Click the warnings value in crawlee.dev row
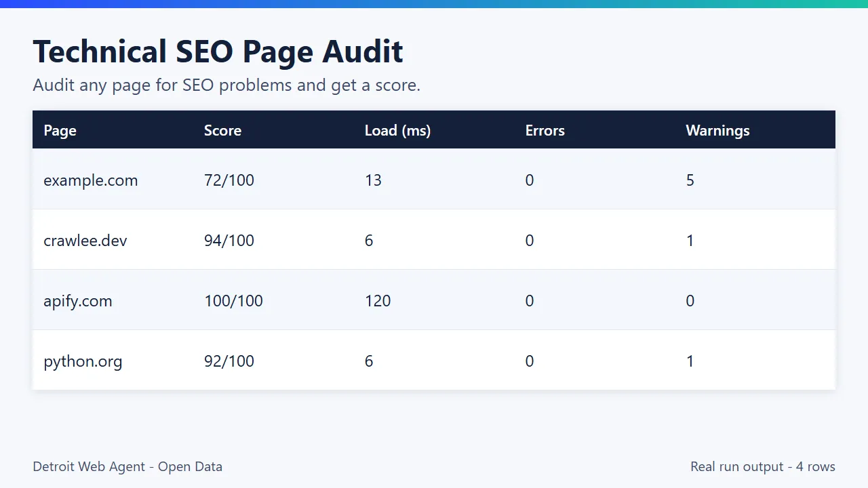 (x=690, y=241)
